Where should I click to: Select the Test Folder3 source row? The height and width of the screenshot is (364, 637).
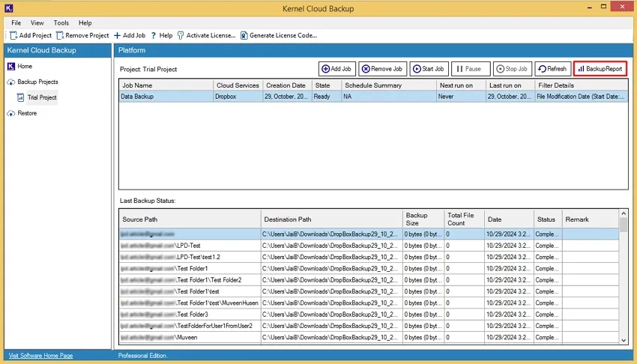(x=369, y=315)
